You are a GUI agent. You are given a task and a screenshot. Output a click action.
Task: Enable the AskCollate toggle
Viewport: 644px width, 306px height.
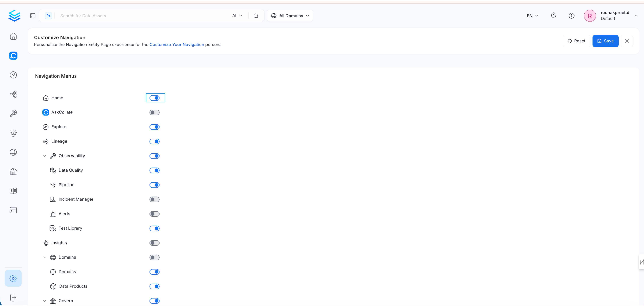pos(154,112)
